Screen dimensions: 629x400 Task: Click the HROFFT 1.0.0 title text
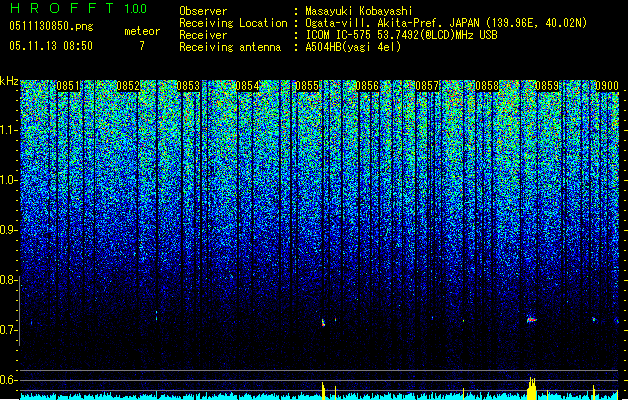pyautogui.click(x=78, y=8)
